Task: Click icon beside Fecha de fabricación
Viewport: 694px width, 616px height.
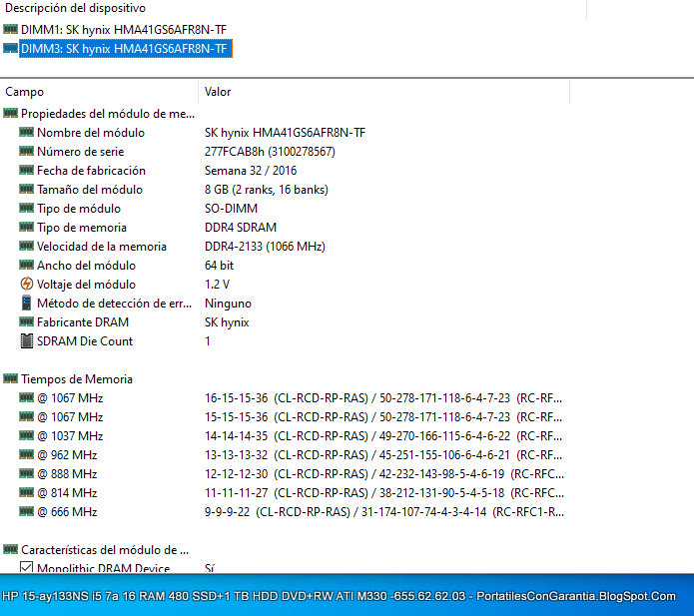Action: point(27,171)
